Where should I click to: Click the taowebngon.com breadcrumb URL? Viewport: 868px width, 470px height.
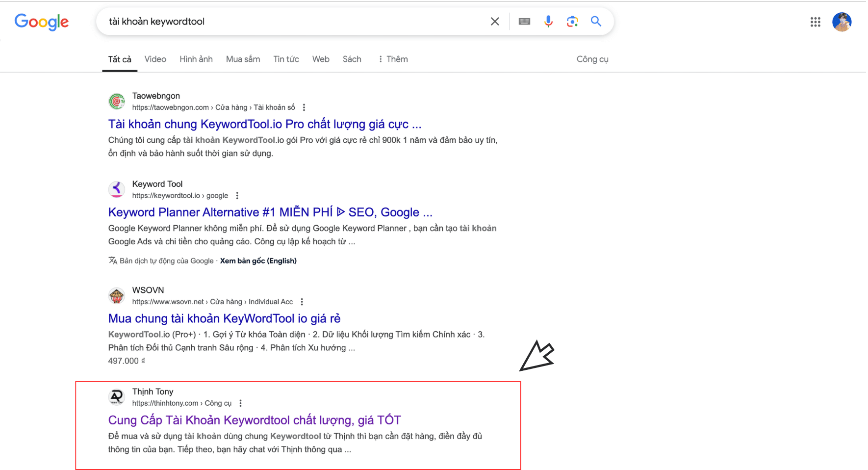(214, 107)
